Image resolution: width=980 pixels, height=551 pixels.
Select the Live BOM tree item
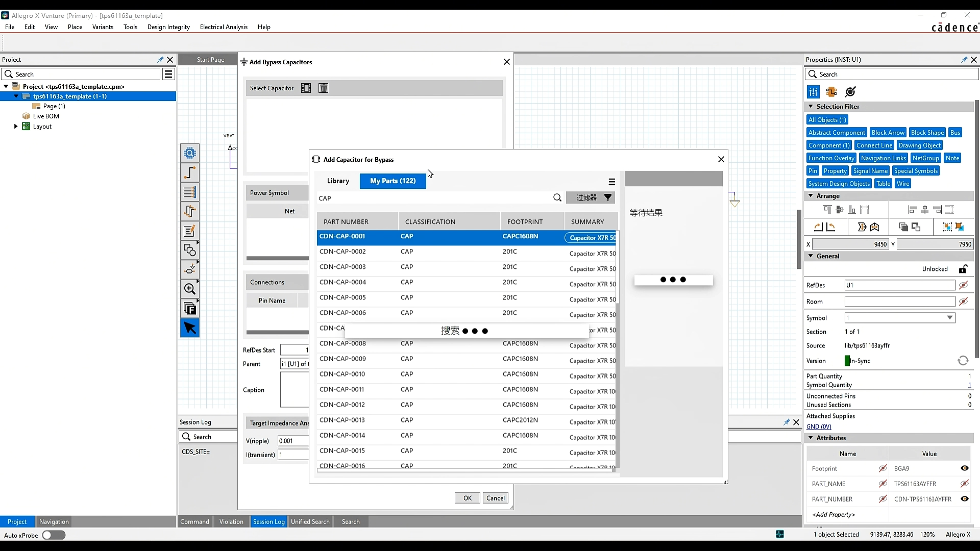coord(46,116)
